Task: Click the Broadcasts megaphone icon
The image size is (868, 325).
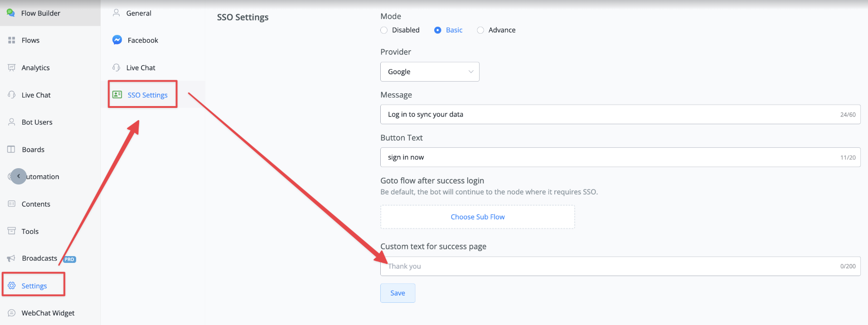Action: coord(11,258)
